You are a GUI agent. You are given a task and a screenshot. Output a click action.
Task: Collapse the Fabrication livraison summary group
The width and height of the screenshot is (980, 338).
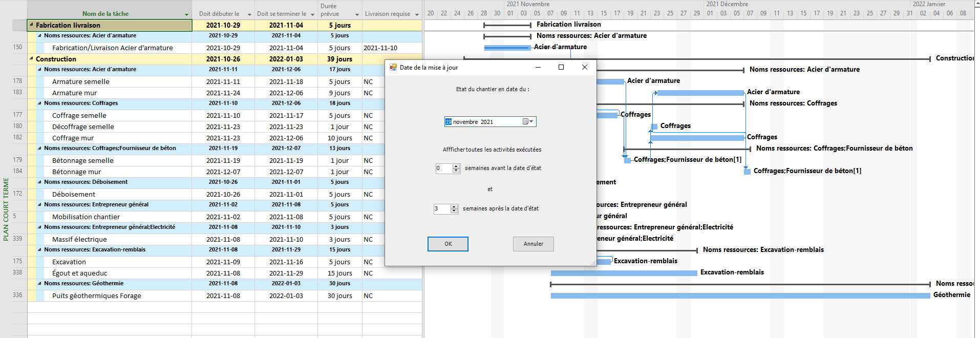31,25
